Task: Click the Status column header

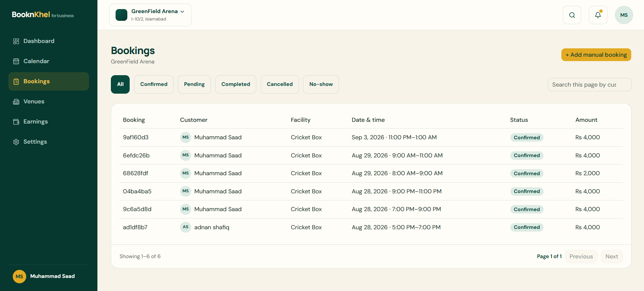Action: 519,120
